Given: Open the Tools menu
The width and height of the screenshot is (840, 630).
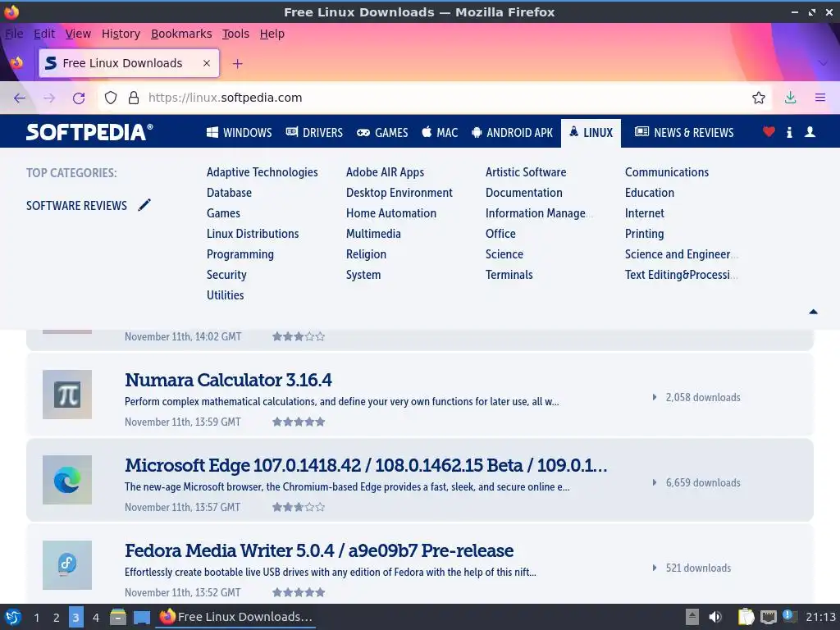Looking at the screenshot, I should tap(235, 34).
